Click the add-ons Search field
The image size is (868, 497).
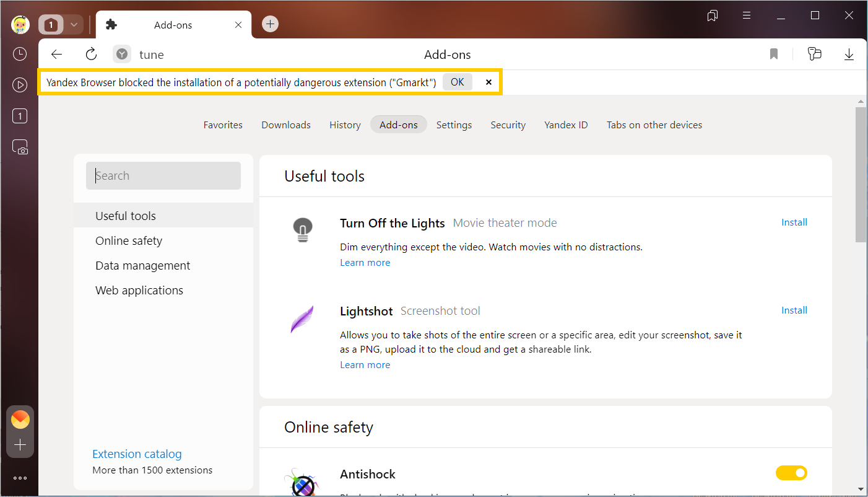[163, 176]
